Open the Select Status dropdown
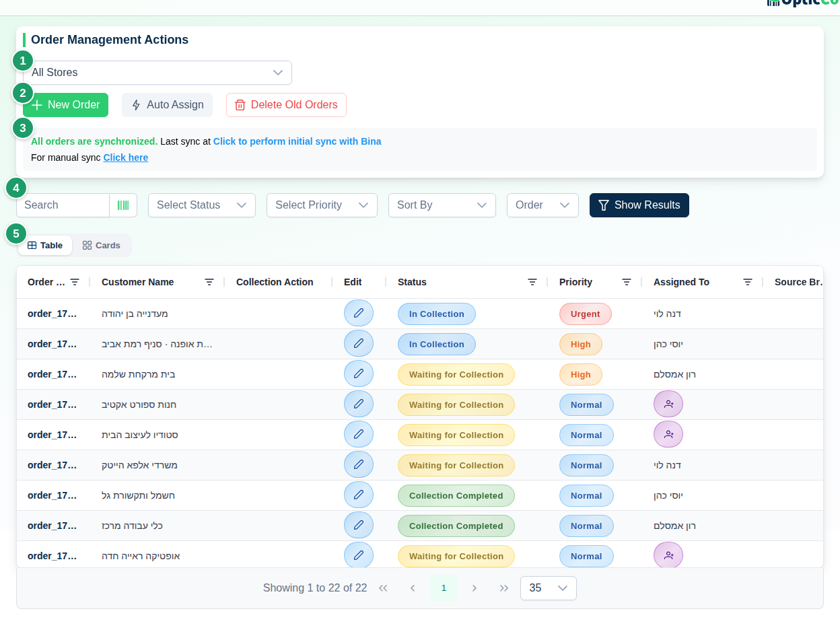Viewport: 840px width, 640px height. (x=202, y=205)
